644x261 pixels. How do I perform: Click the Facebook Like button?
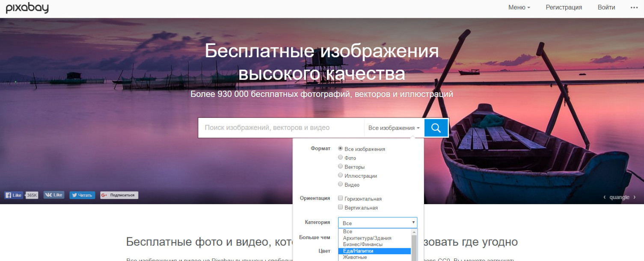click(x=13, y=195)
